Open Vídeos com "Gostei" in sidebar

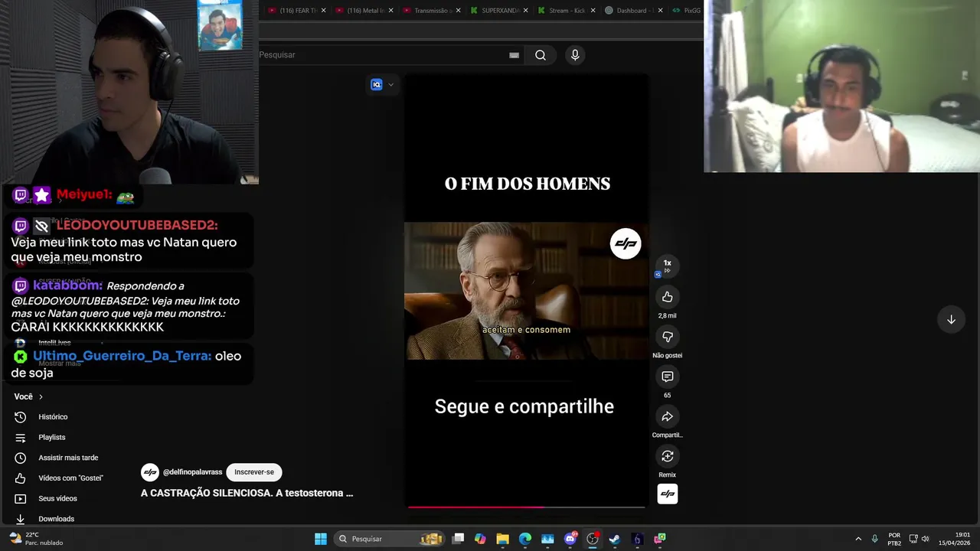pyautogui.click(x=70, y=478)
